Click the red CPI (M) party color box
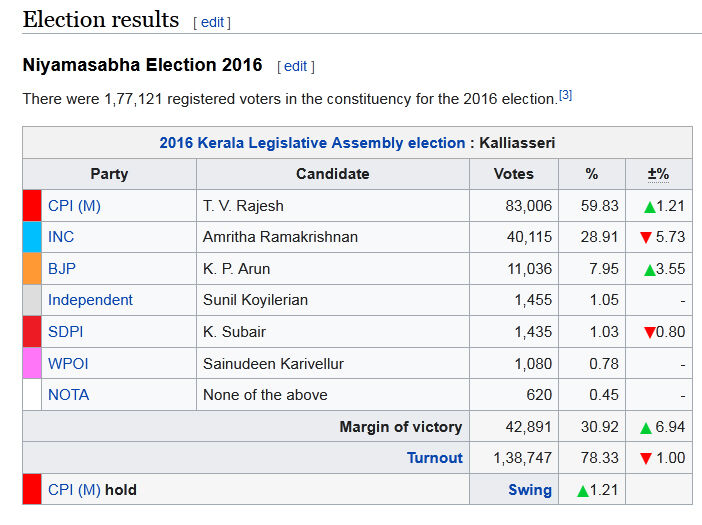702x525 pixels. tap(32, 206)
